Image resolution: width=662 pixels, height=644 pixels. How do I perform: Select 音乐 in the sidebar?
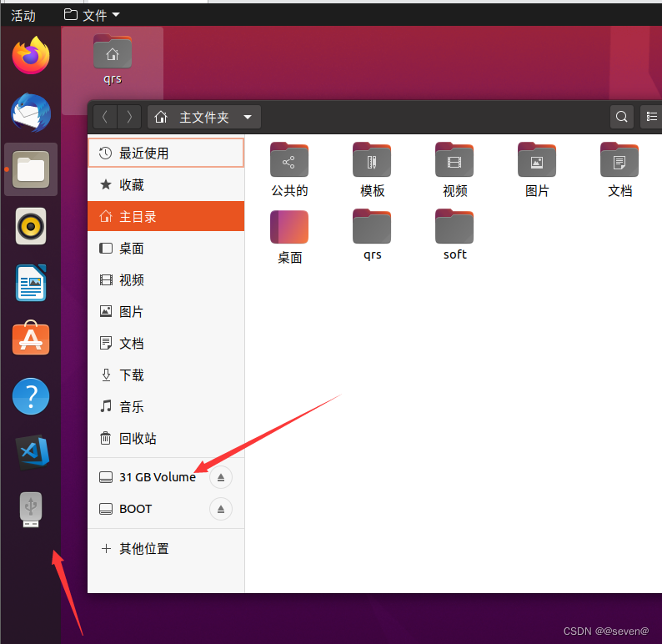(x=166, y=406)
